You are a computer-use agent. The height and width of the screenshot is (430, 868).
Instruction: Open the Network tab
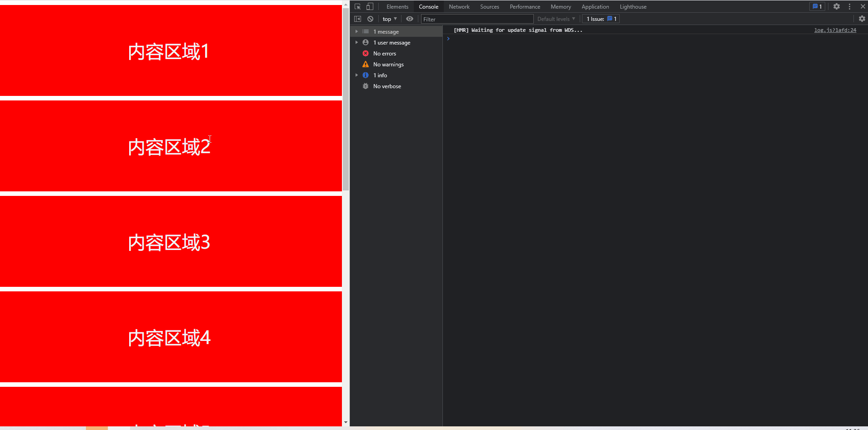[x=459, y=6]
